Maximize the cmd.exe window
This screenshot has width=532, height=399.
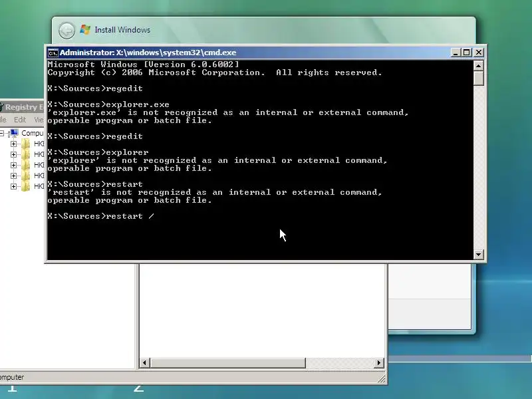point(467,53)
